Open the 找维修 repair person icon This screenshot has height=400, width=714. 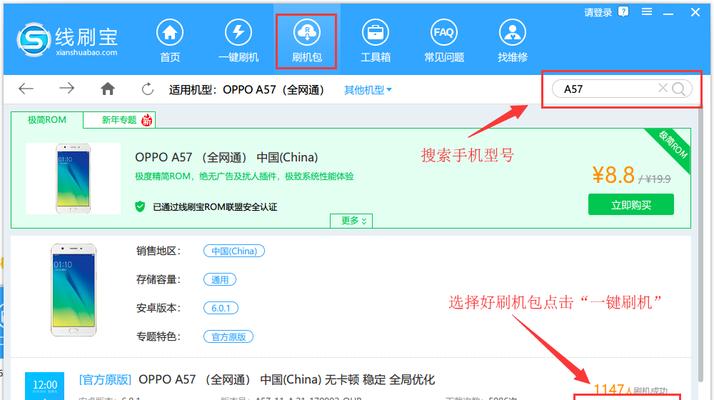pos(512,33)
